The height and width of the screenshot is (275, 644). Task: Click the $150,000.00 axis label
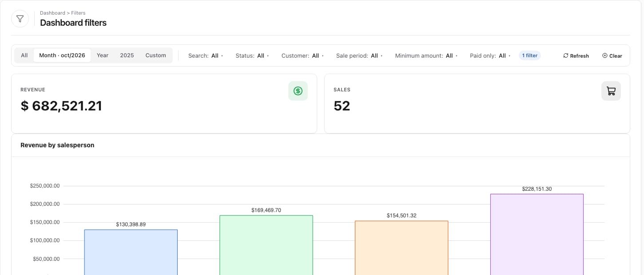click(45, 222)
